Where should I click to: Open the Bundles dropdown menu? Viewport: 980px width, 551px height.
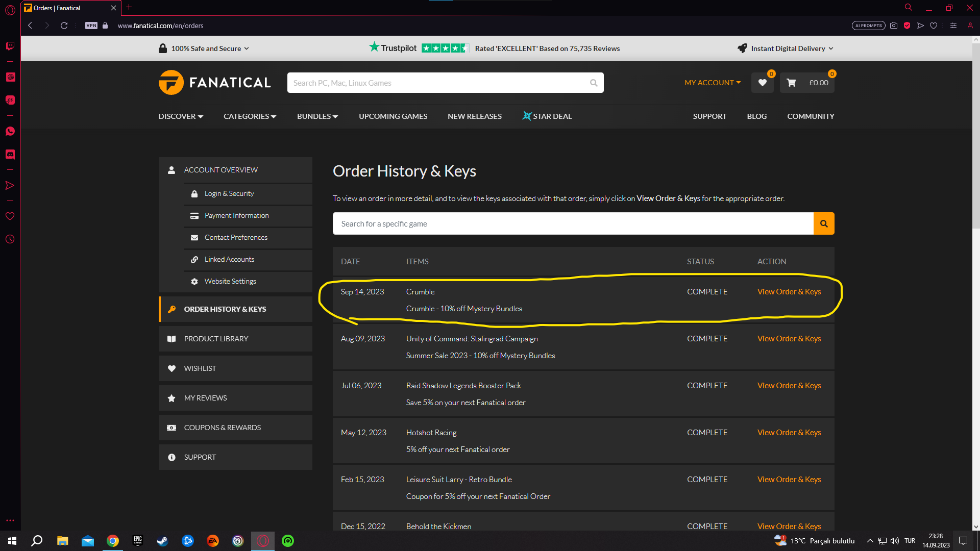(x=317, y=116)
